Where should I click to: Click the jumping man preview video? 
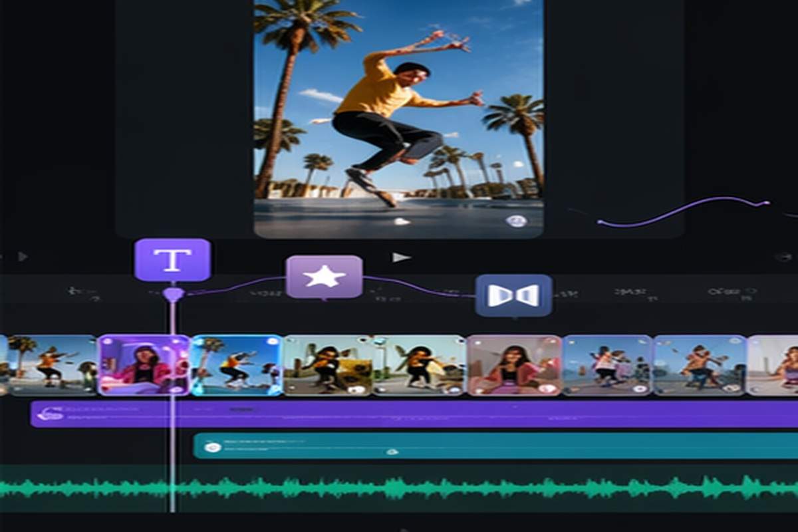[x=398, y=118]
